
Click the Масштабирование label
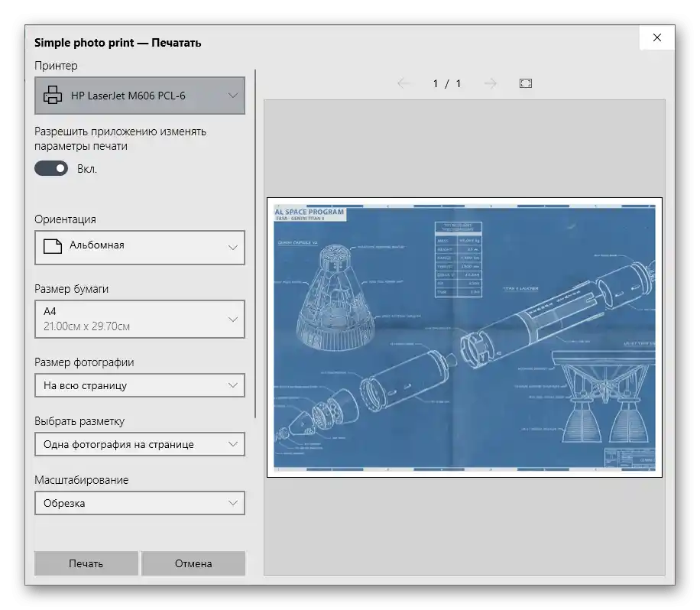tap(81, 480)
